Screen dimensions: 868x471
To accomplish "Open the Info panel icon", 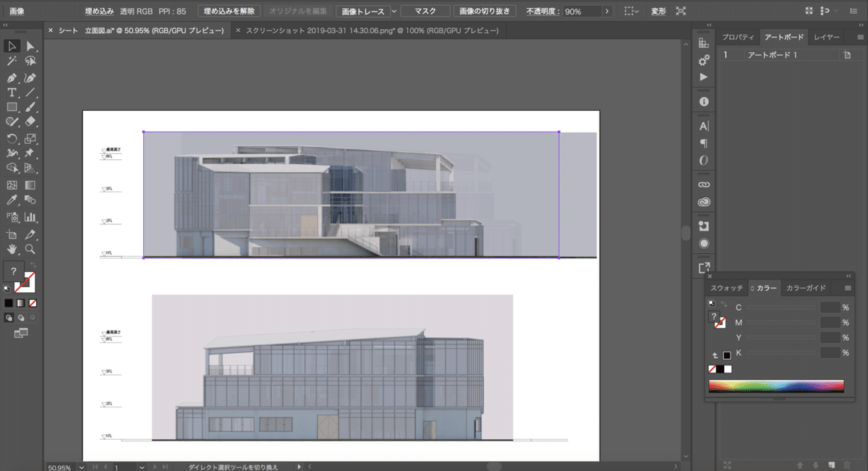I will pos(704,102).
